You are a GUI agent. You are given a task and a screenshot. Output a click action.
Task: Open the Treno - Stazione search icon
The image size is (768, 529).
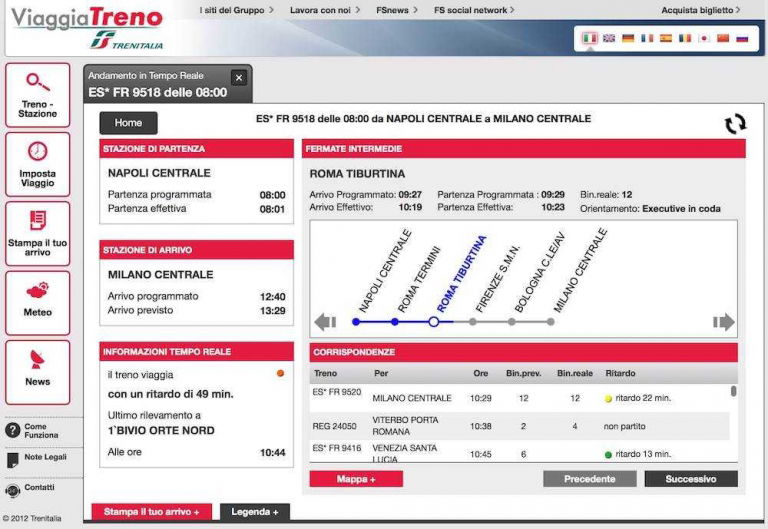point(38,95)
